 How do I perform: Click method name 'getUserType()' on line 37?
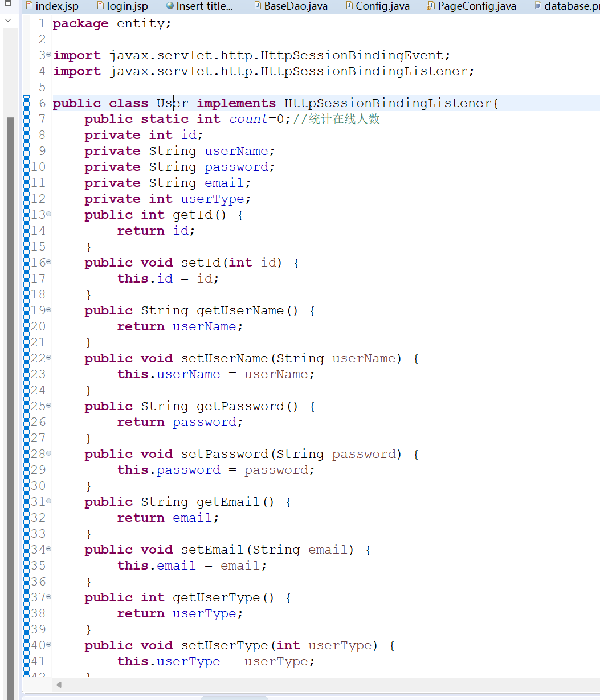pos(224,598)
